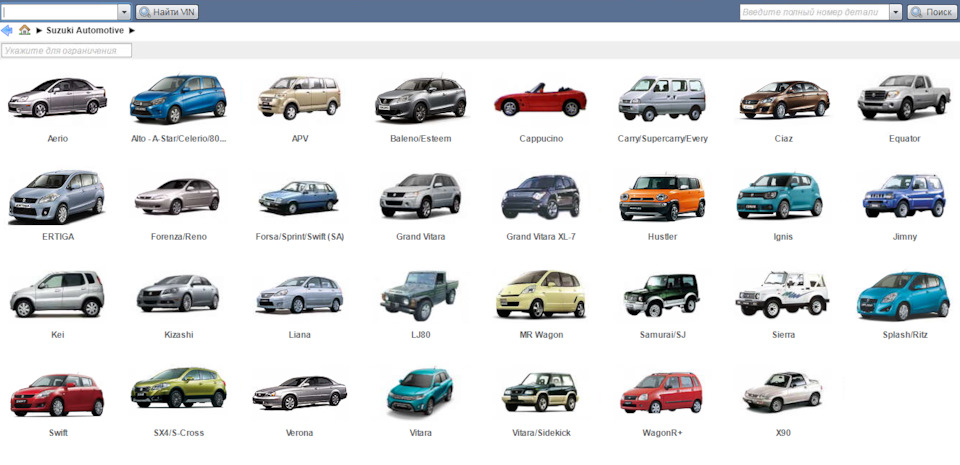960x465 pixels.
Task: Click the Ignis model label
Action: (x=783, y=237)
